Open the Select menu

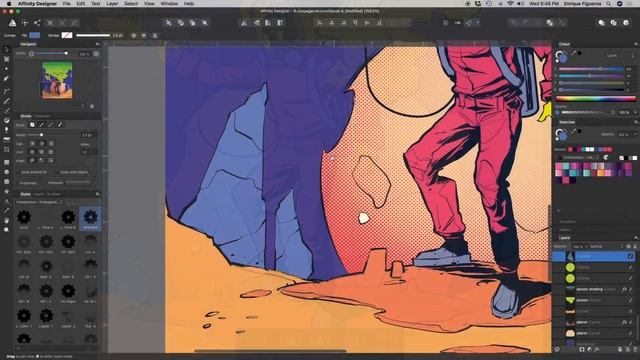[131, 4]
